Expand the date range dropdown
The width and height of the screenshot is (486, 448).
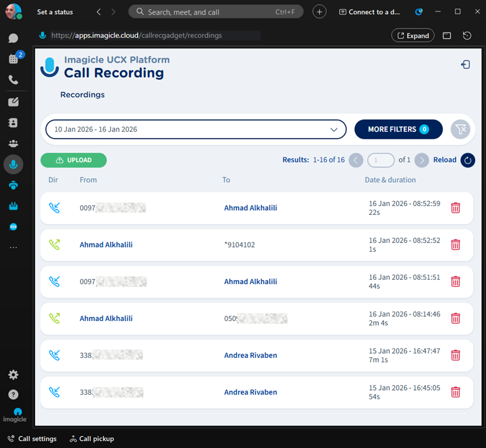334,129
